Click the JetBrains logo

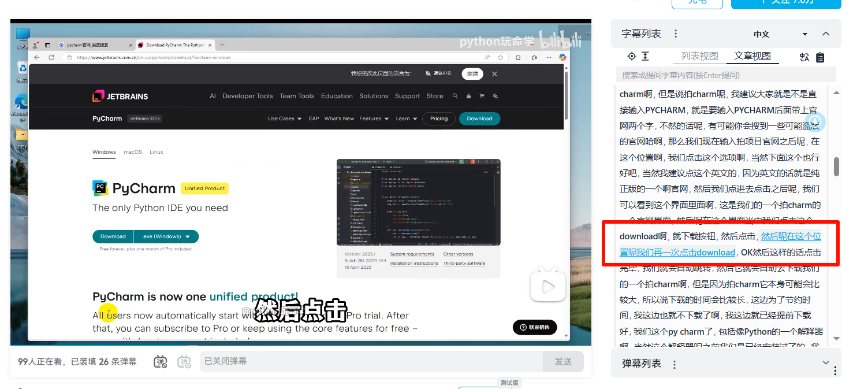[x=120, y=96]
